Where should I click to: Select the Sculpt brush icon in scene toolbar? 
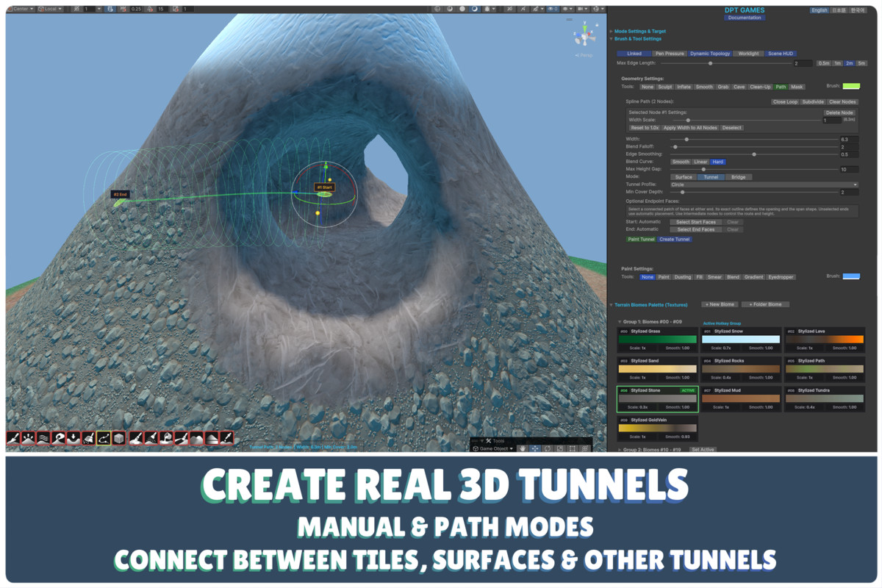coord(13,438)
